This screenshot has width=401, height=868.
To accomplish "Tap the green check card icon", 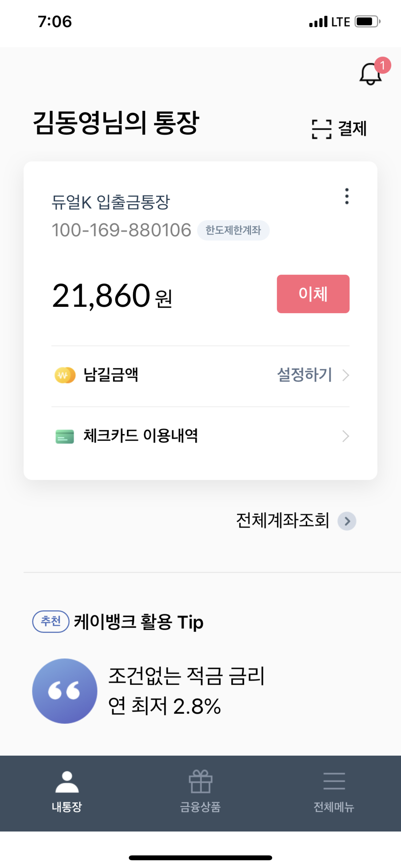I will pyautogui.click(x=65, y=436).
